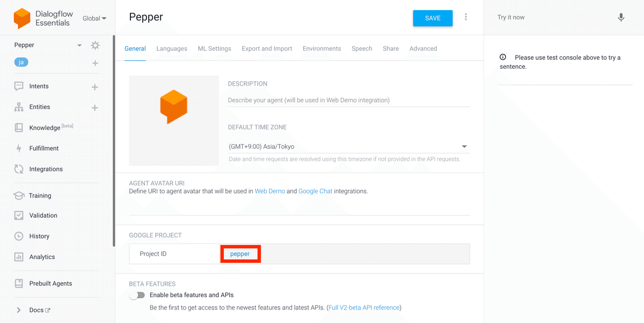Open the pepper Project ID link

(240, 254)
